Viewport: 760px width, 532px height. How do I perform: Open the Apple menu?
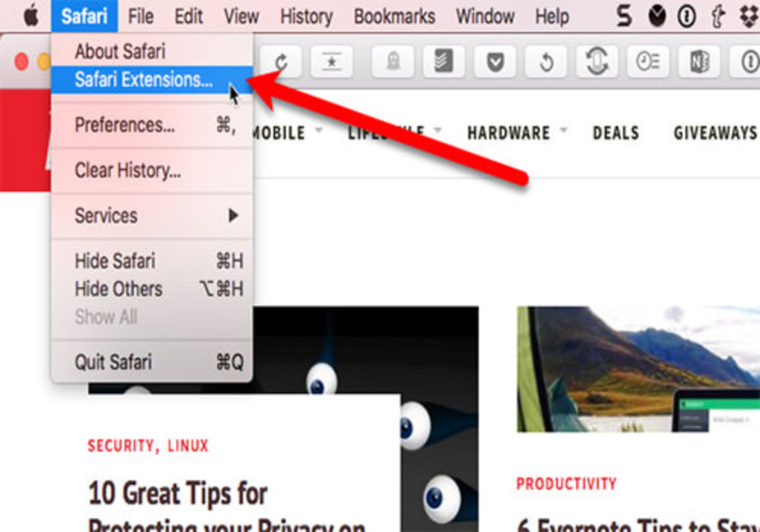click(31, 16)
